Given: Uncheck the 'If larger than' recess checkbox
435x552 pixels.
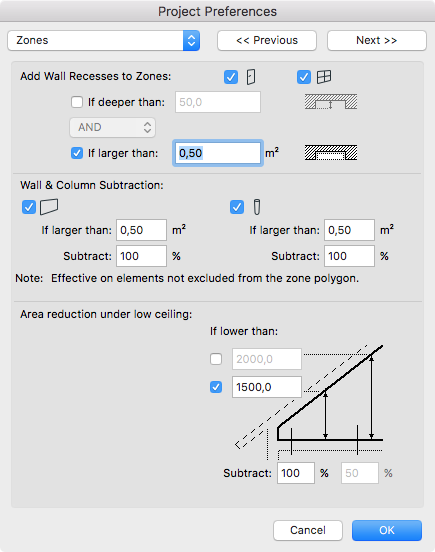Looking at the screenshot, I should point(77,153).
